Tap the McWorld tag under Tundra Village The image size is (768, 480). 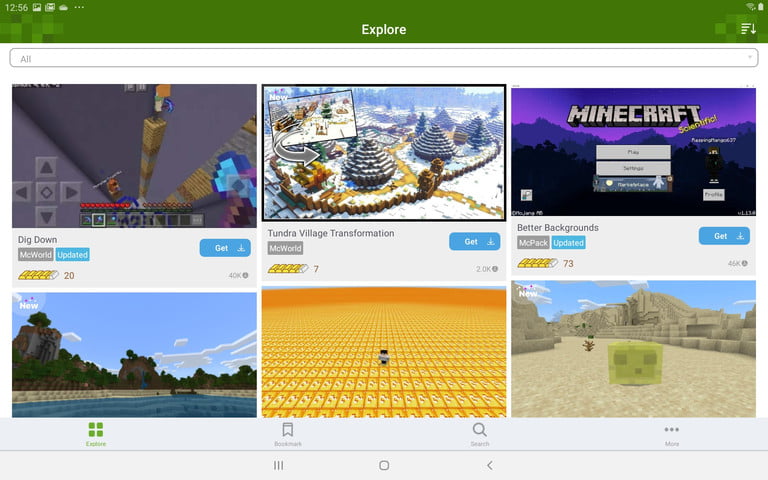tap(285, 248)
